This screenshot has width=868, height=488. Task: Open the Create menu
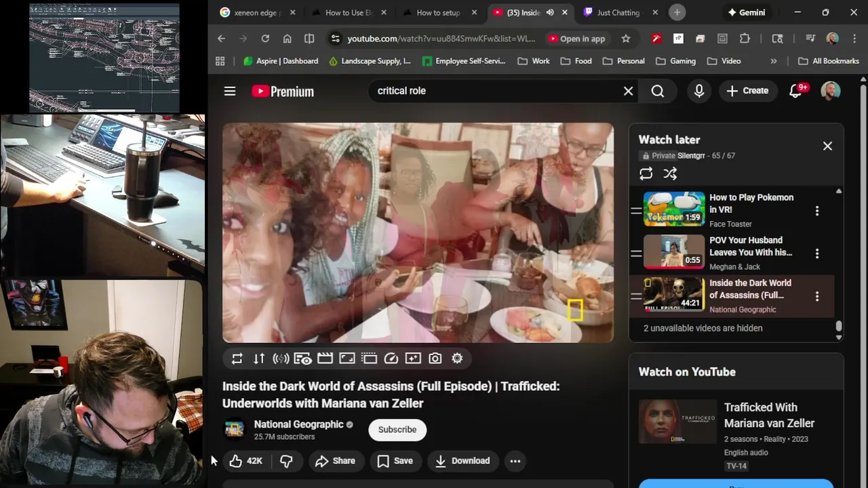click(x=747, y=91)
